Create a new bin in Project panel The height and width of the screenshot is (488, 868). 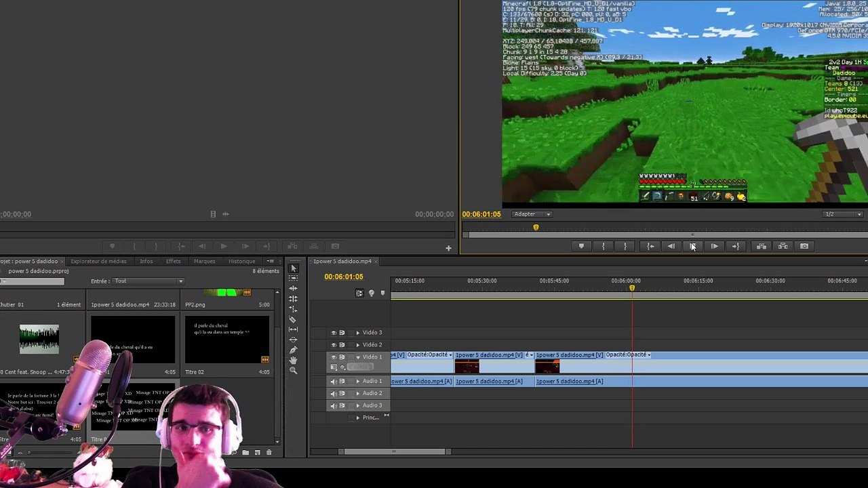point(245,452)
